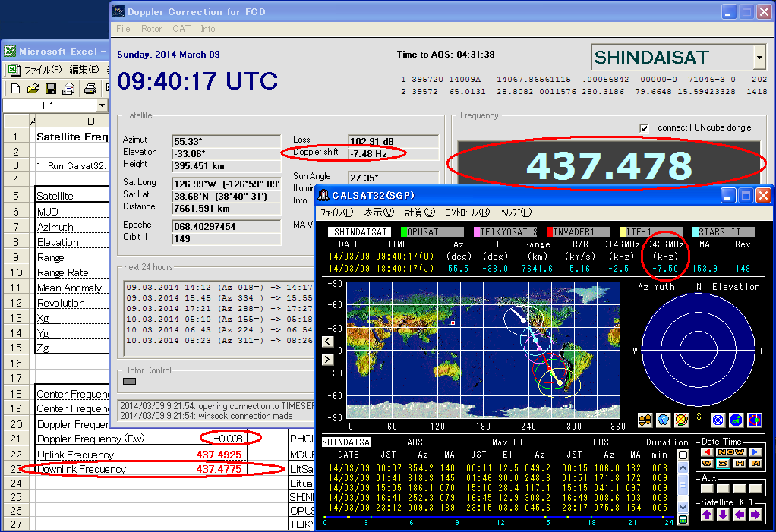Screen dimensions: 776x532
Task: Click the pink TEIKYOSAT color swatch
Action: click(x=477, y=232)
